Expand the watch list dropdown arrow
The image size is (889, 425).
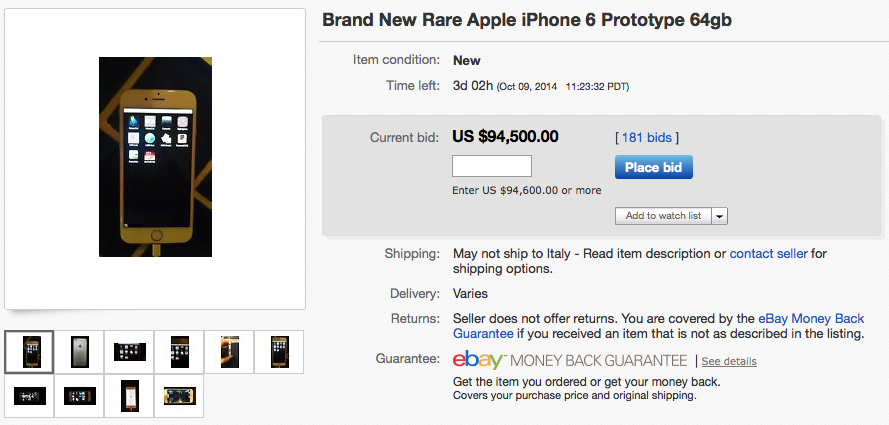(x=720, y=216)
